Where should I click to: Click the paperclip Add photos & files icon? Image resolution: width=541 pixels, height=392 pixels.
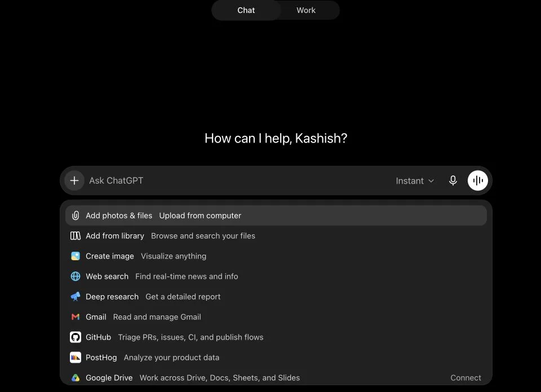point(76,216)
